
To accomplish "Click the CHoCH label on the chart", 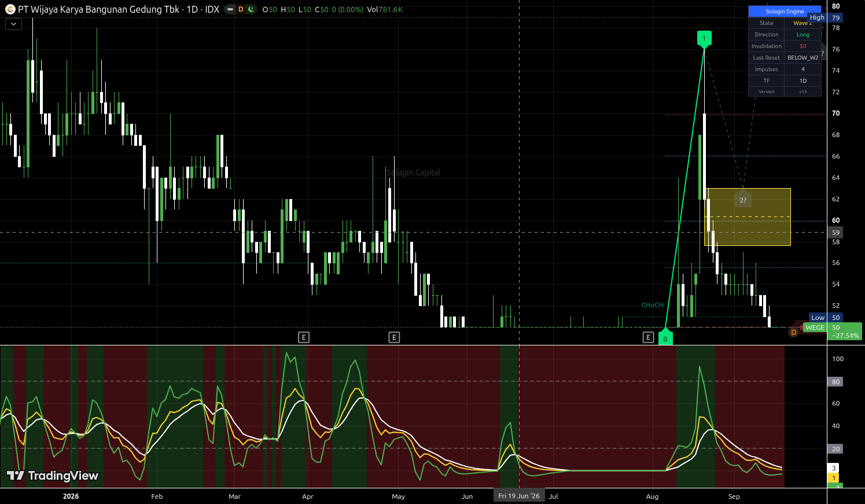I will pos(652,305).
